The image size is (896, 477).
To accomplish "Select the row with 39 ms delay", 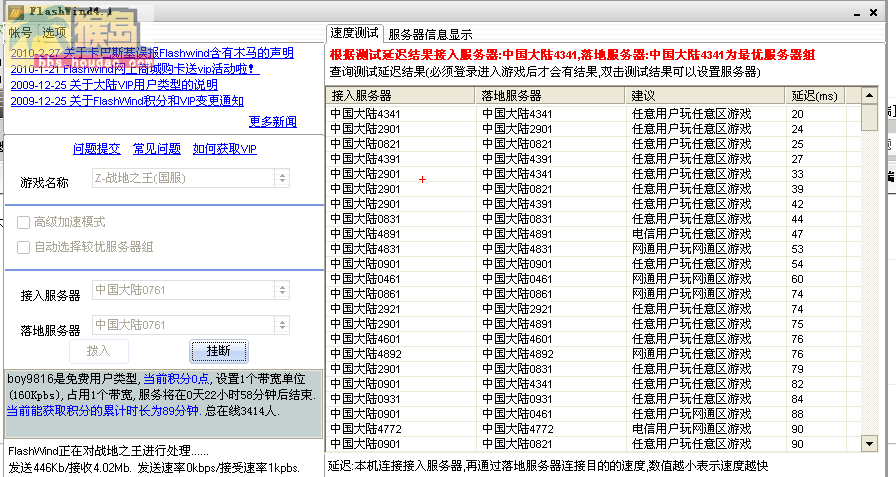I will pyautogui.click(x=593, y=189).
